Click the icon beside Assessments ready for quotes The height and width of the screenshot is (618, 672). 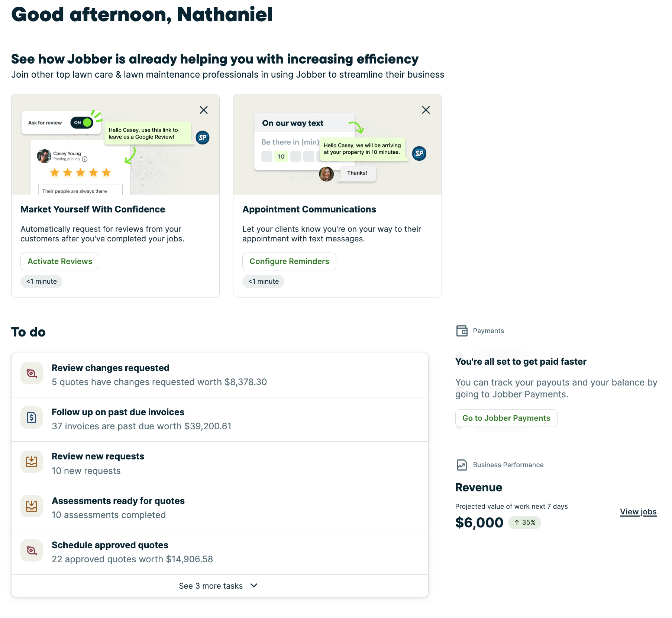coord(32,506)
